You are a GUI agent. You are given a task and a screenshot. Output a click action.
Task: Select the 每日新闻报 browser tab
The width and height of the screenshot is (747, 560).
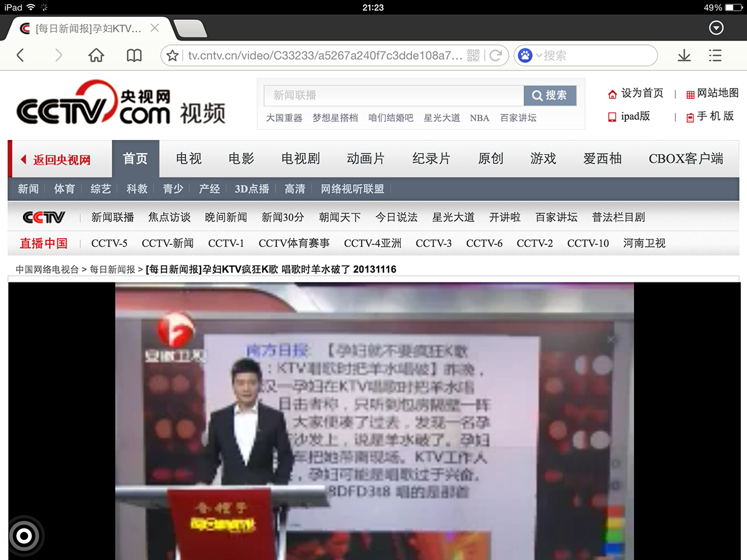pyautogui.click(x=87, y=29)
